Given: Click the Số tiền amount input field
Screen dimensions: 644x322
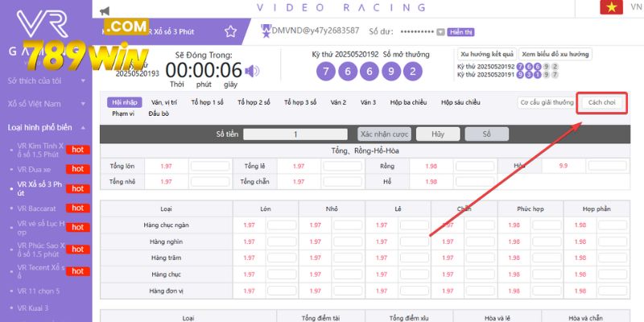Looking at the screenshot, I should tap(295, 134).
